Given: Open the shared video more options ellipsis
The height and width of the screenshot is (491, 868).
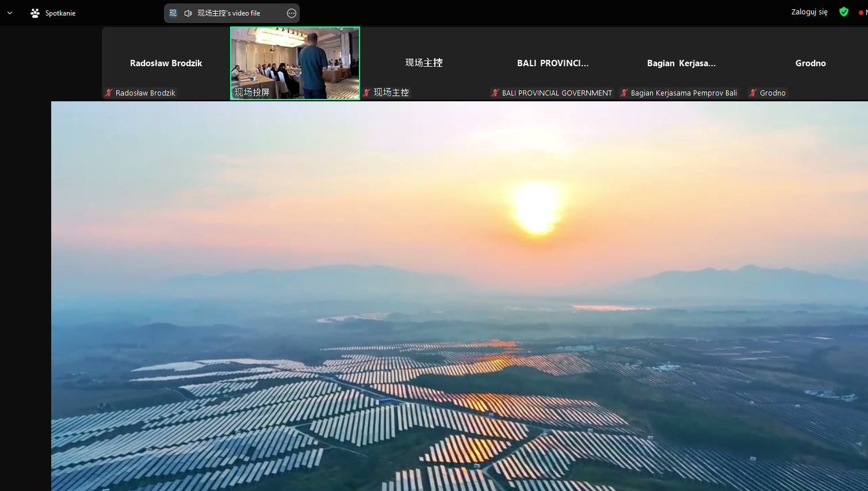Looking at the screenshot, I should coord(292,13).
